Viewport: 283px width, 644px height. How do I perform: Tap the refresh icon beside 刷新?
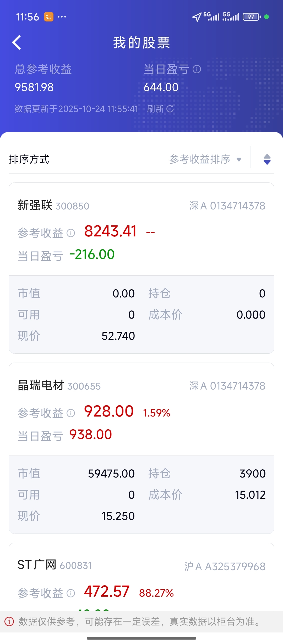pos(170,109)
